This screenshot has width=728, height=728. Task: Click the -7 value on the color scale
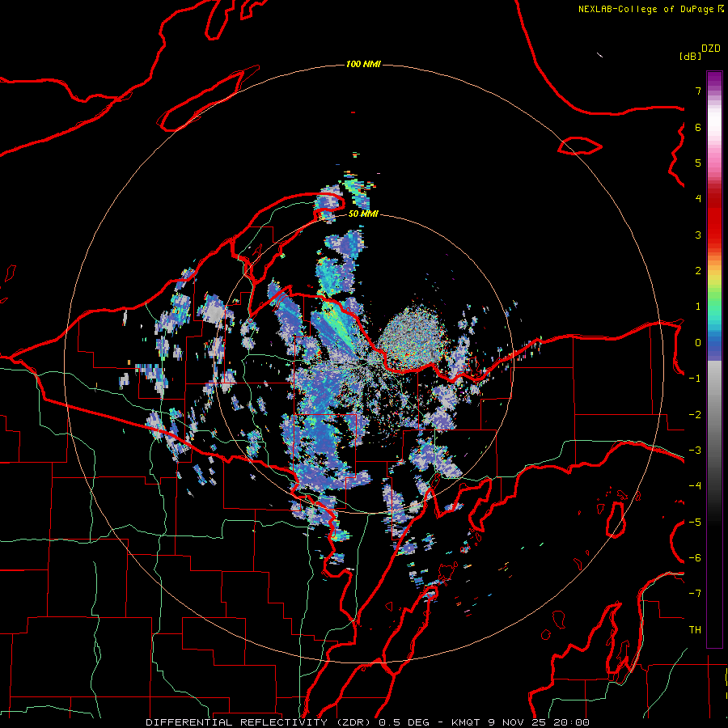coord(695,594)
